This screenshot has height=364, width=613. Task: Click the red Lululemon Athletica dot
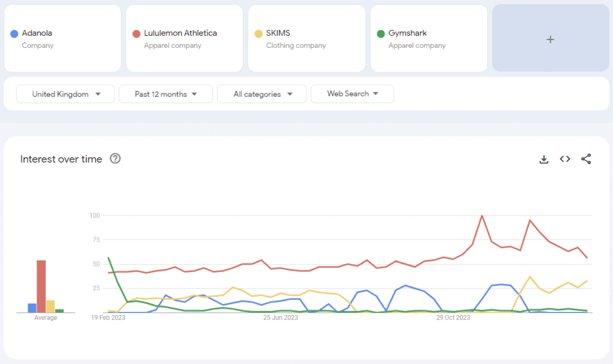[136, 34]
